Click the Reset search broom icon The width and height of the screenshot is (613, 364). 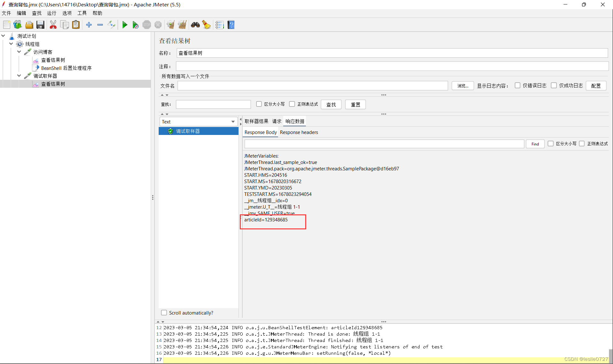click(x=207, y=25)
